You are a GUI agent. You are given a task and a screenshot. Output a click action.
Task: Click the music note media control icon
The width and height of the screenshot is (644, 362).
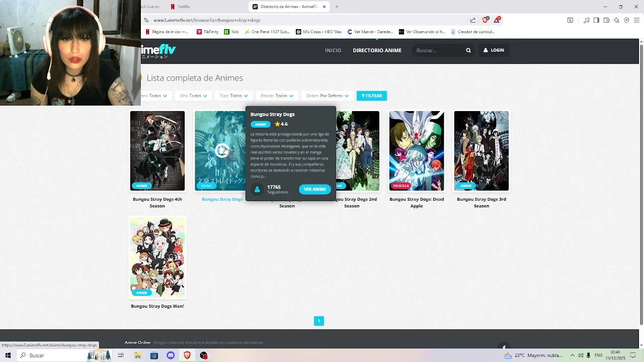(586, 20)
